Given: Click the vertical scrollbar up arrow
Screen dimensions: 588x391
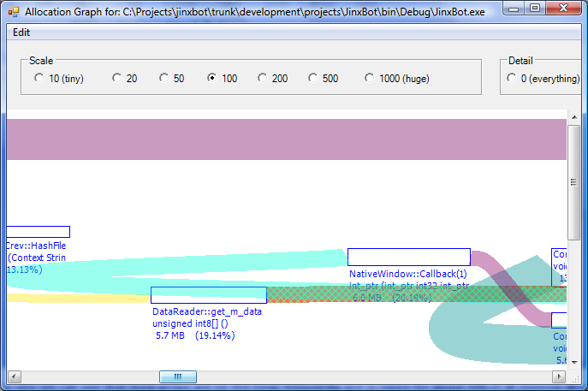Looking at the screenshot, I should coord(574,117).
